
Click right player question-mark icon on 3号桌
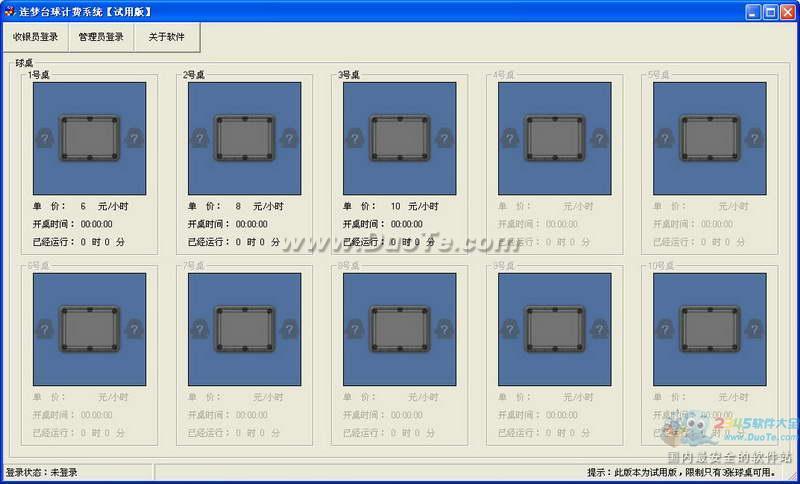445,138
